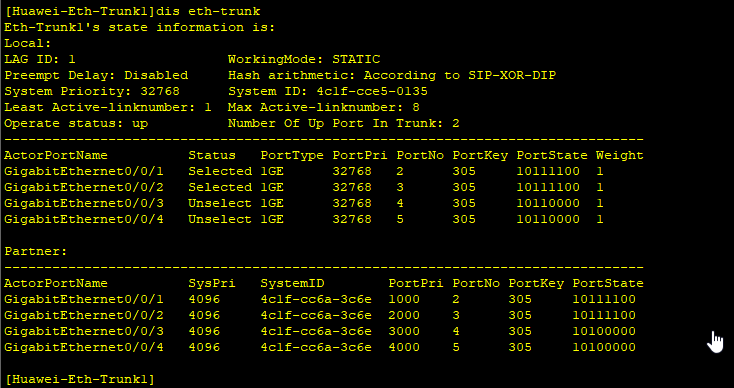This screenshot has height=388, width=734.
Task: Click the WorkingMode STATIC value
Action: tap(356, 59)
